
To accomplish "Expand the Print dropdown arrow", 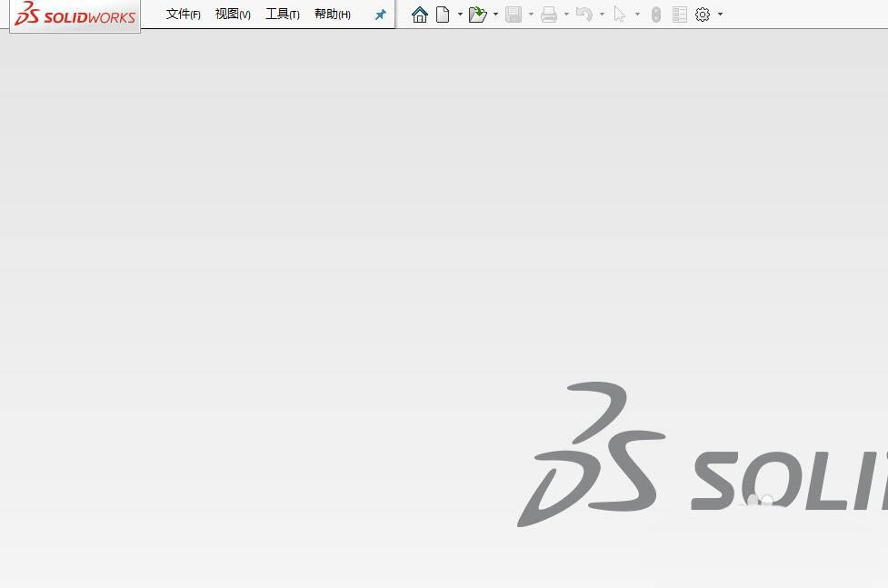I will pos(566,15).
